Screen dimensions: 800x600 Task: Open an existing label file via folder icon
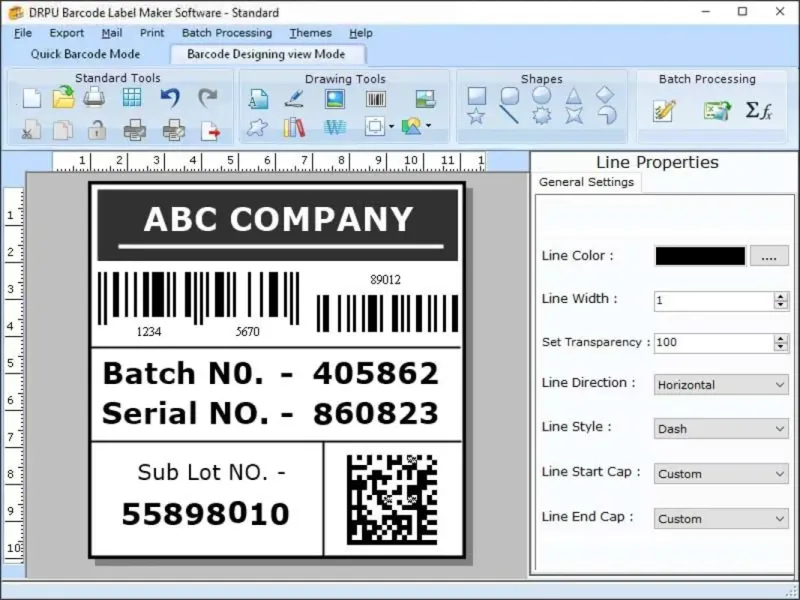[x=63, y=97]
